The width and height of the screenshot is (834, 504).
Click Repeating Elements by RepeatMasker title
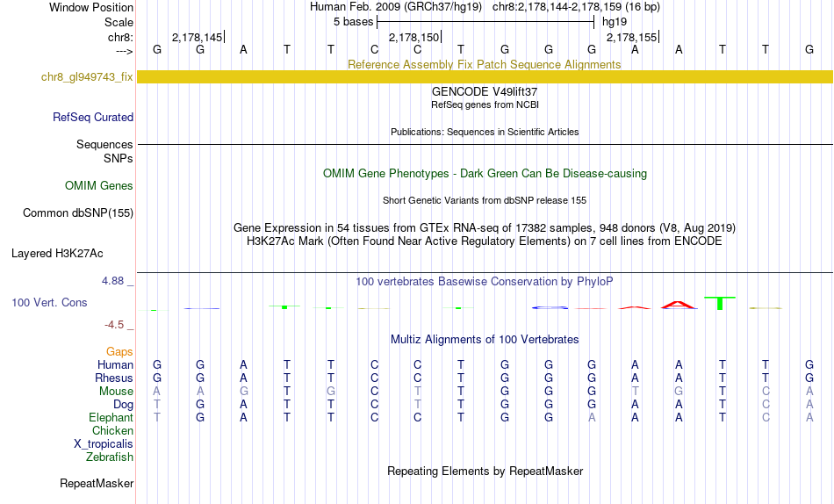click(485, 471)
